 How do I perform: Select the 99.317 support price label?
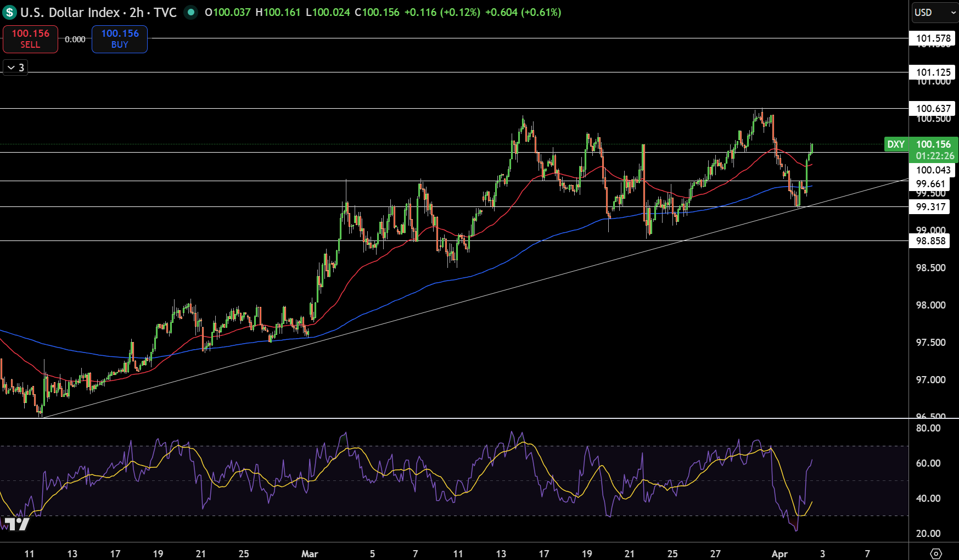pos(930,207)
